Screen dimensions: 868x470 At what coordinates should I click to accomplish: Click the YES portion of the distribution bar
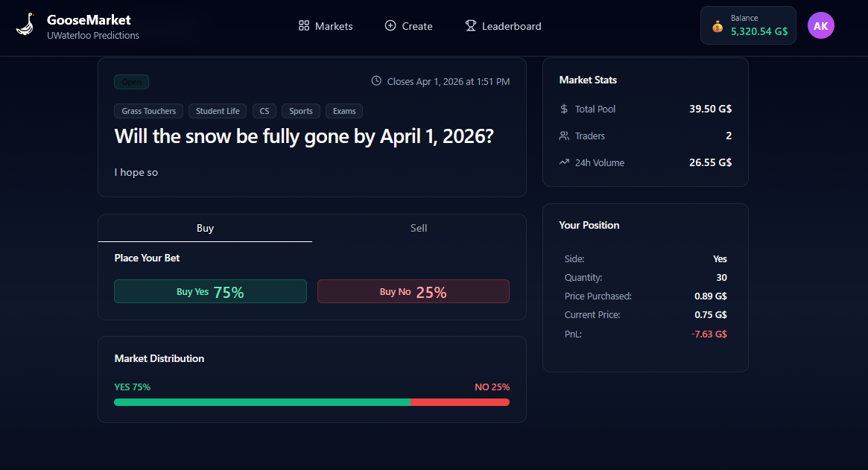(261, 402)
